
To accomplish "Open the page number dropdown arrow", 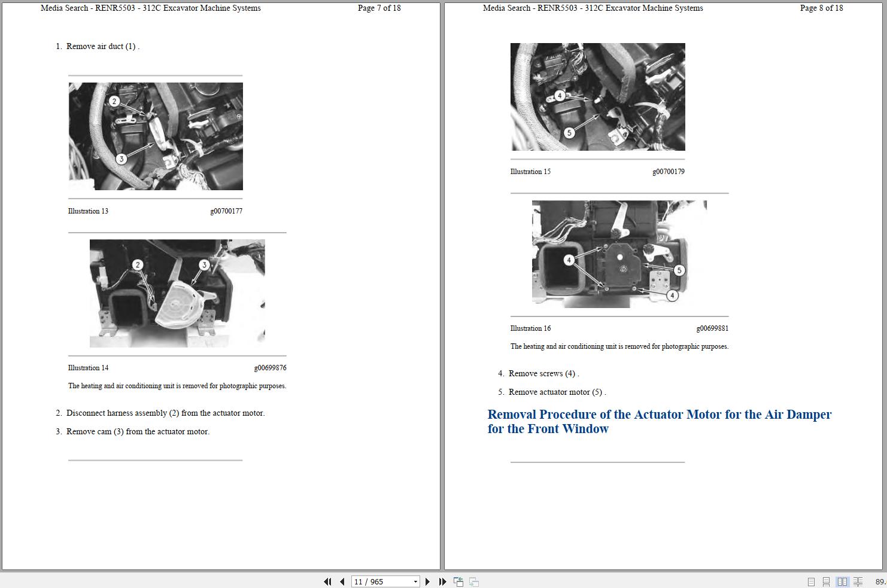I will (x=415, y=581).
